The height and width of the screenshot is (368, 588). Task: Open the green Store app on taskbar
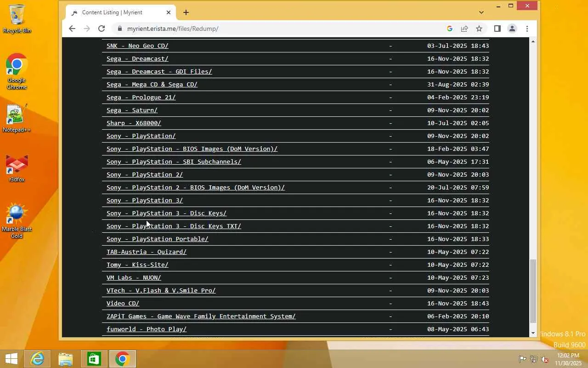coord(94,359)
